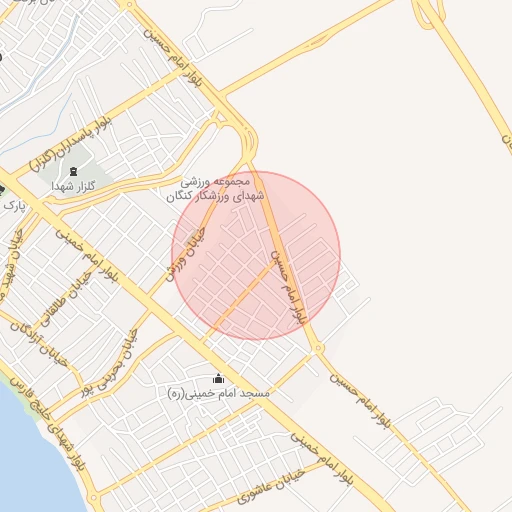The width and height of the screenshot is (512, 512).
Task: Click the خیابان طالقانی street label
Action: (67, 299)
